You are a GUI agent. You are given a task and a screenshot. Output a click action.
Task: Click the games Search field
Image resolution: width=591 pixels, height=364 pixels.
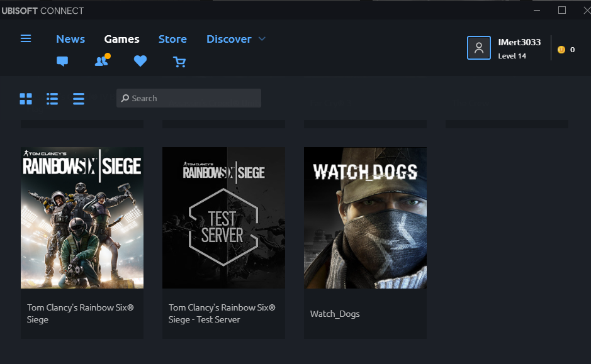(x=189, y=98)
